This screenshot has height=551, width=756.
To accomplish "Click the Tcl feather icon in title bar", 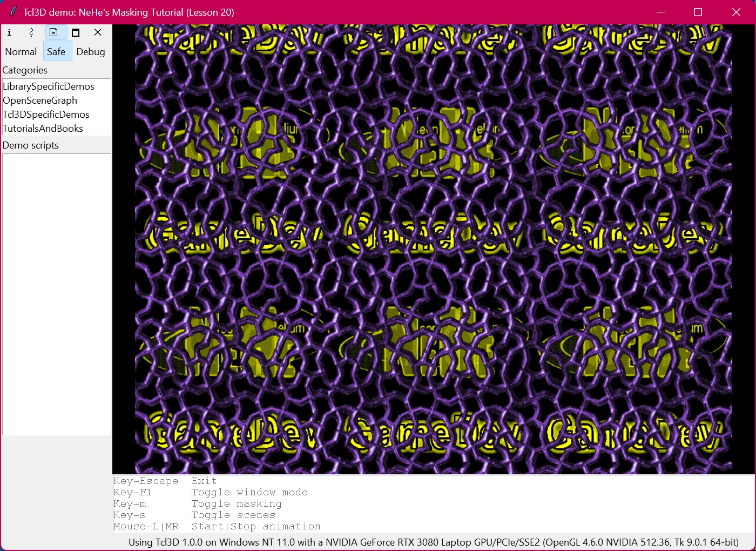I will [13, 12].
